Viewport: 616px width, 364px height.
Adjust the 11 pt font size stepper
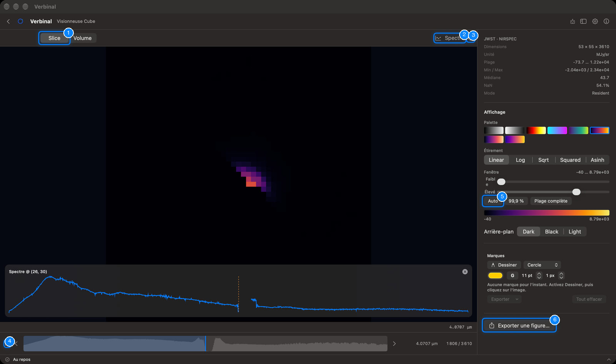tap(539, 276)
